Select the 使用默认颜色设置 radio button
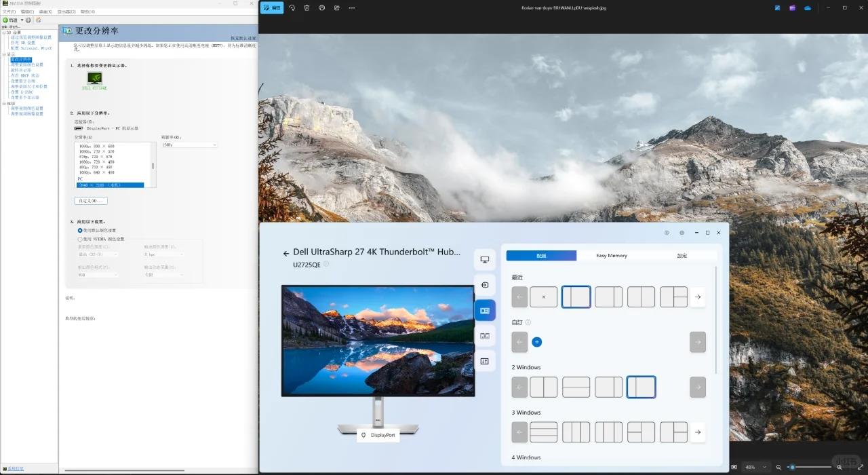Screen dimensions: 868x475 coord(80,231)
